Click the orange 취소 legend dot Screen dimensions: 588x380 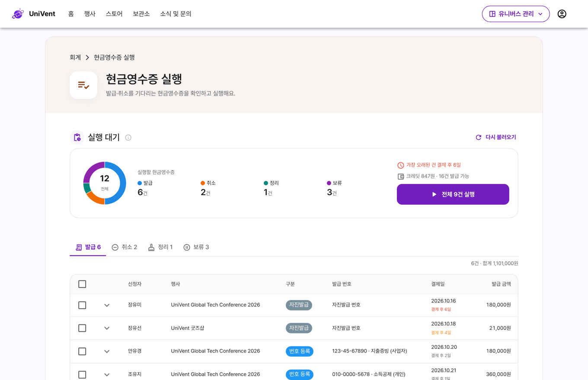pyautogui.click(x=203, y=183)
